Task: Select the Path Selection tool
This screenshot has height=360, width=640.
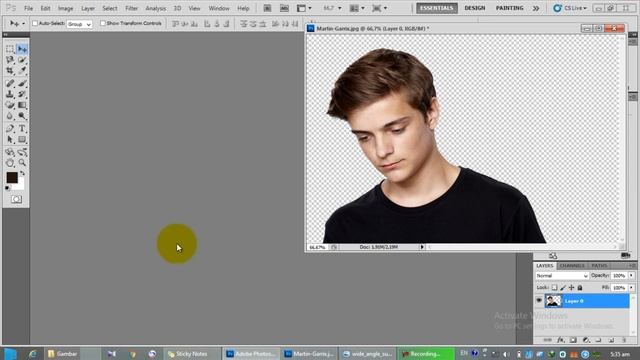Action: coord(10,140)
